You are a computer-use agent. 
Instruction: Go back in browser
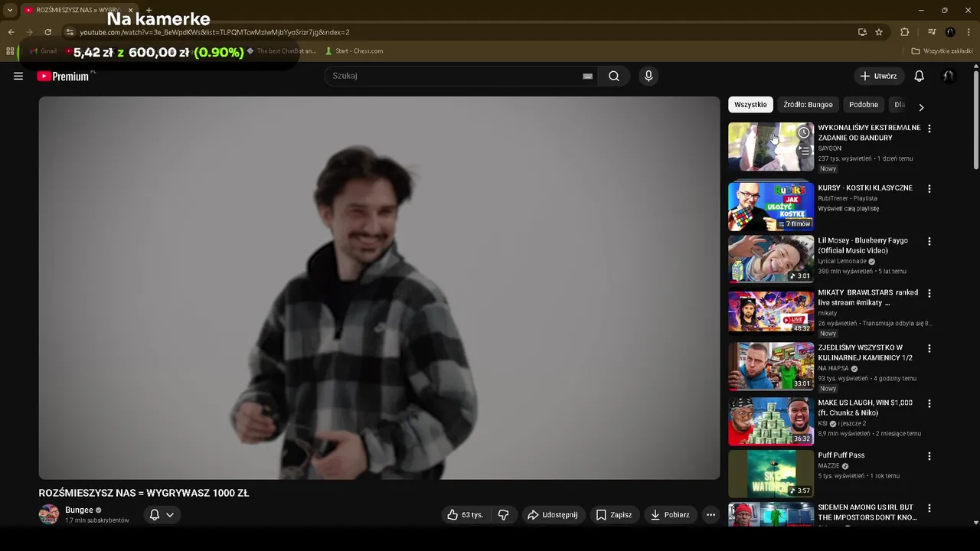(x=11, y=32)
